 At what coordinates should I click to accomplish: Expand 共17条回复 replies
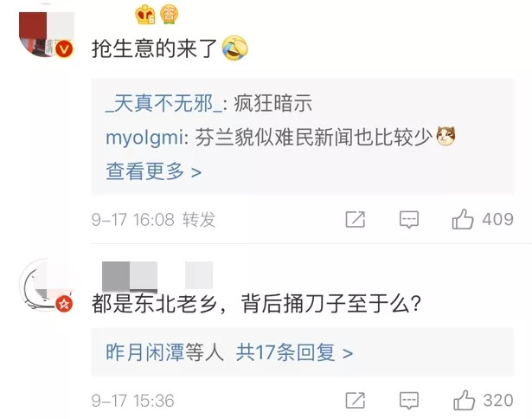(x=294, y=352)
